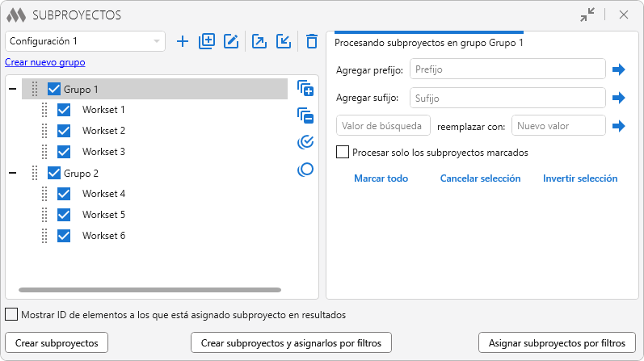Screen dimensions: 644x361
Task: Enable Procesar solo los subproyectos marcados
Action: coord(343,152)
